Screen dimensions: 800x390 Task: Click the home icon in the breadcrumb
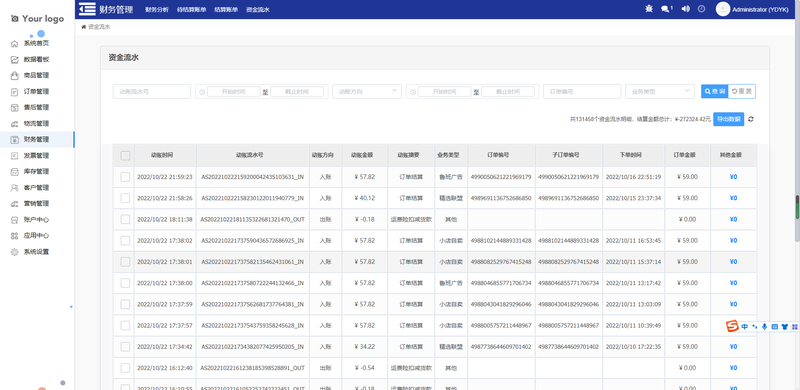point(84,27)
